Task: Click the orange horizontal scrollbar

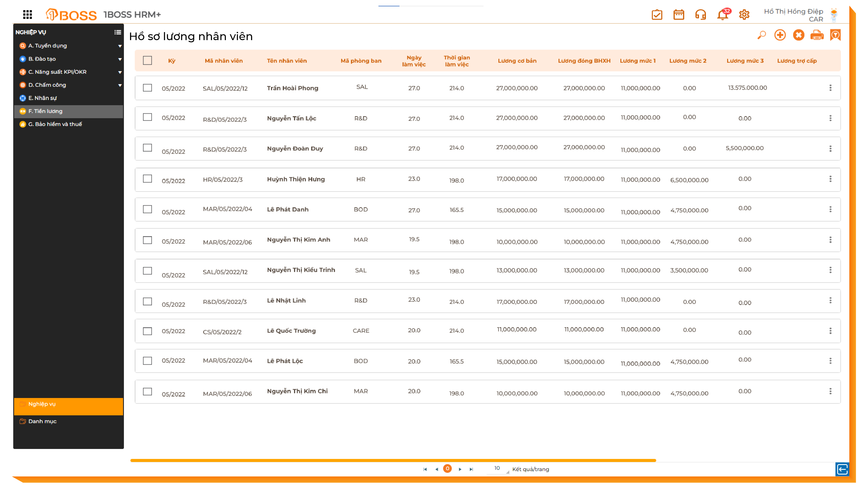Action: point(393,460)
